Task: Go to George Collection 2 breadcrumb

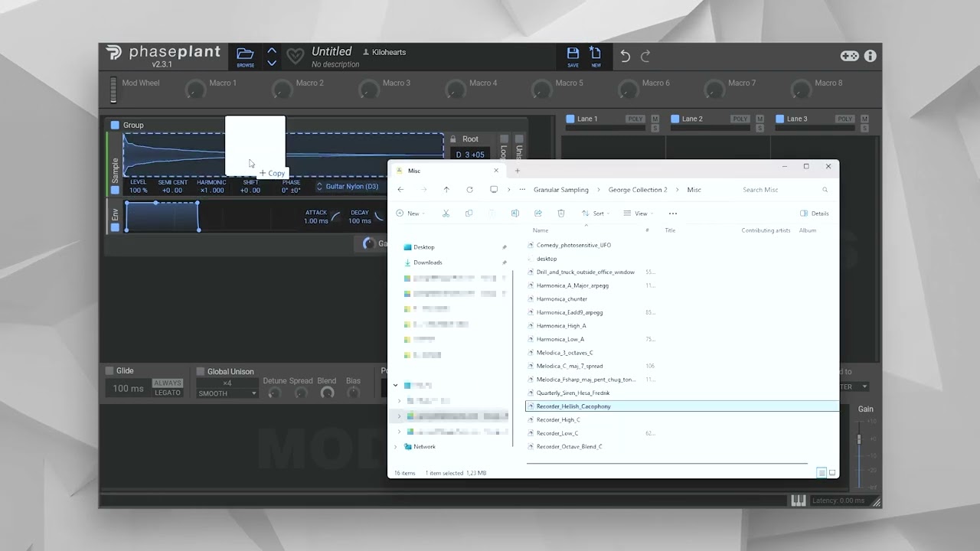Action: coord(638,190)
